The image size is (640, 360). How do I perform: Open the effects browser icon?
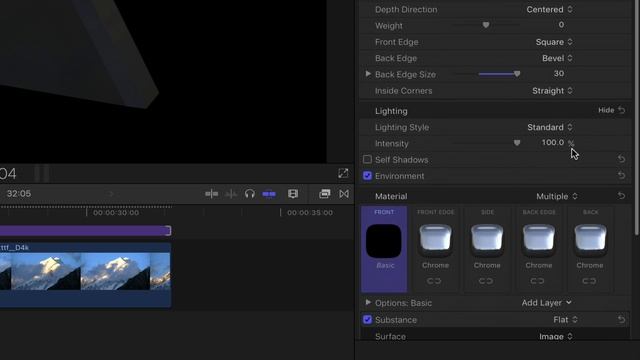click(x=324, y=194)
